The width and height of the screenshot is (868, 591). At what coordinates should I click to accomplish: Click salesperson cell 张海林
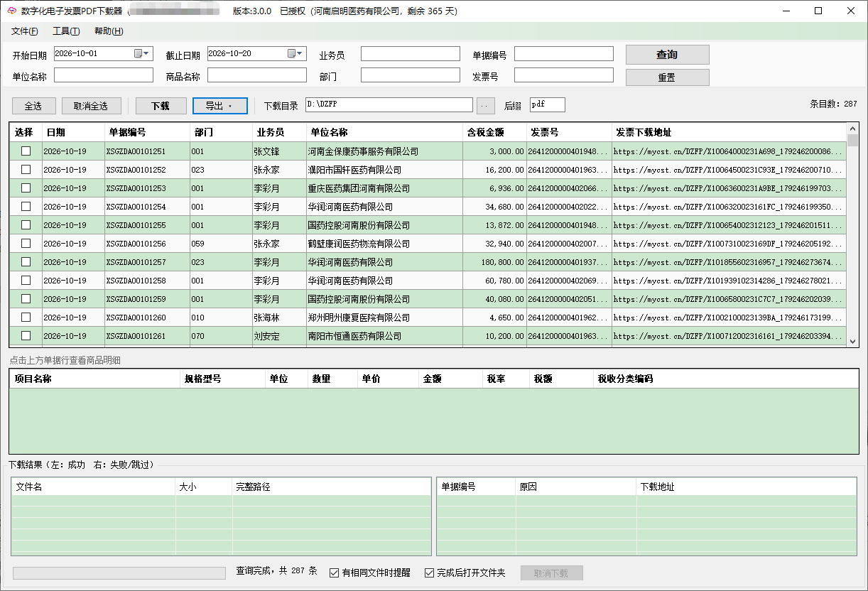click(280, 318)
